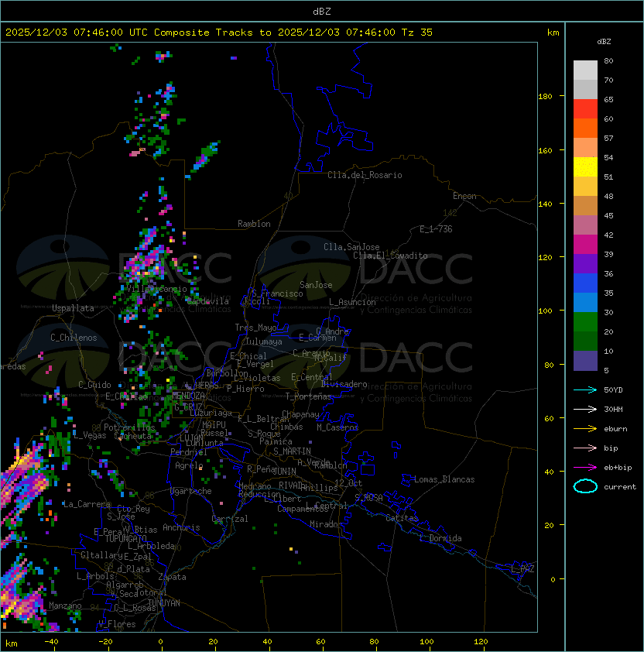The width and height of the screenshot is (644, 652).
Task: Select the purple 36-39 dBZ swatch
Action: (x=585, y=263)
